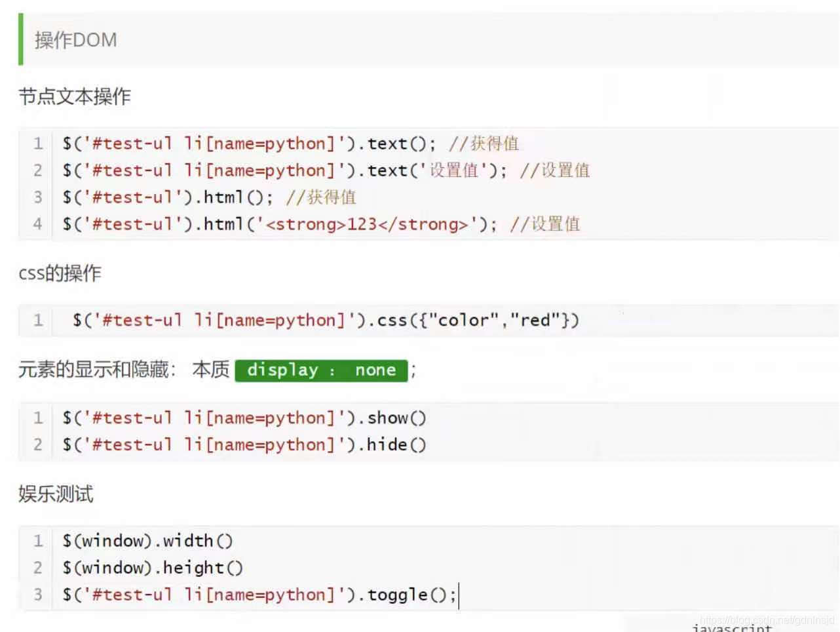Click the .css({"color","red"}) code line
Image resolution: width=840 pixels, height=632 pixels.
click(x=326, y=321)
